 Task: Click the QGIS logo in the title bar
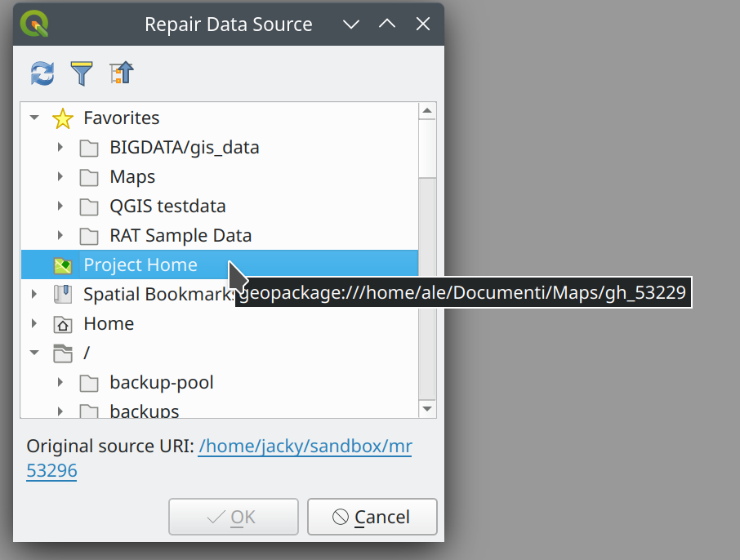[33, 23]
